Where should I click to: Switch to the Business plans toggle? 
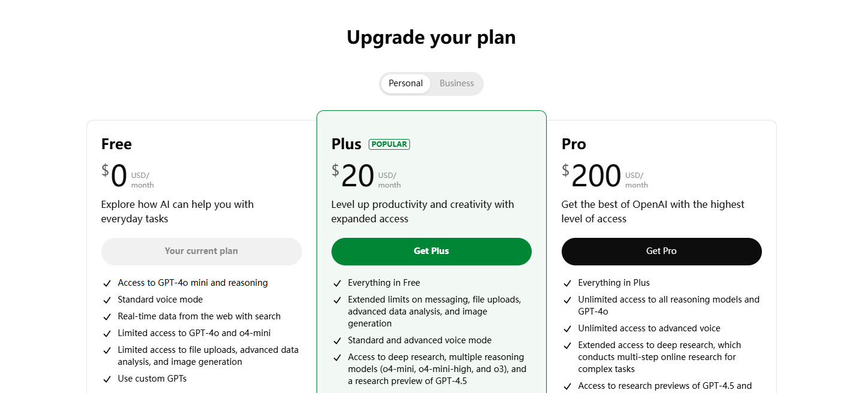pyautogui.click(x=457, y=83)
